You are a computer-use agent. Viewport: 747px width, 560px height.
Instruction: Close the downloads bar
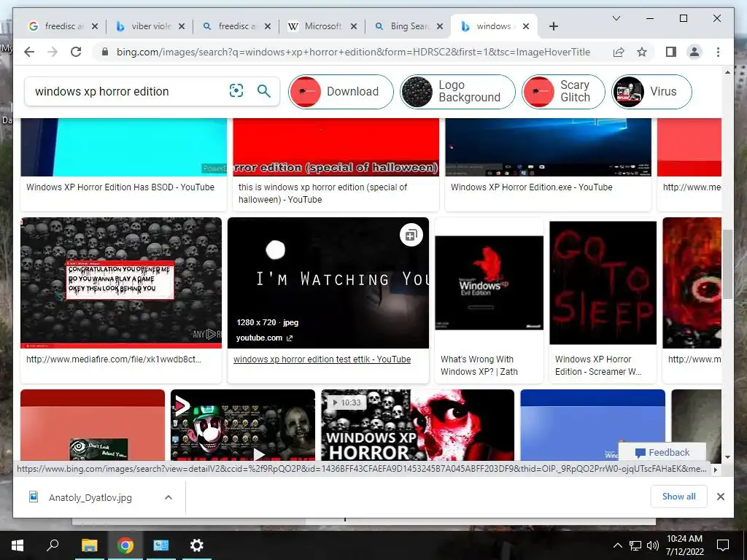click(x=720, y=497)
